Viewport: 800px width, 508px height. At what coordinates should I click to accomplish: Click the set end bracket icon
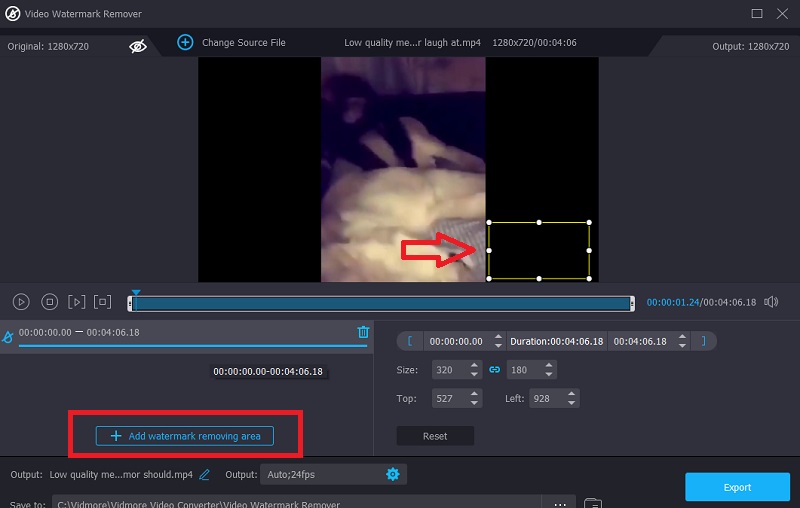[x=703, y=341]
